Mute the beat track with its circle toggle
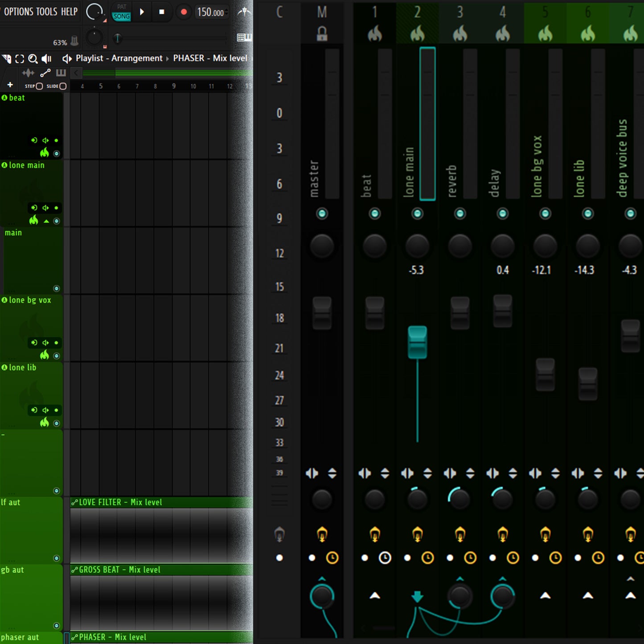 click(57, 154)
